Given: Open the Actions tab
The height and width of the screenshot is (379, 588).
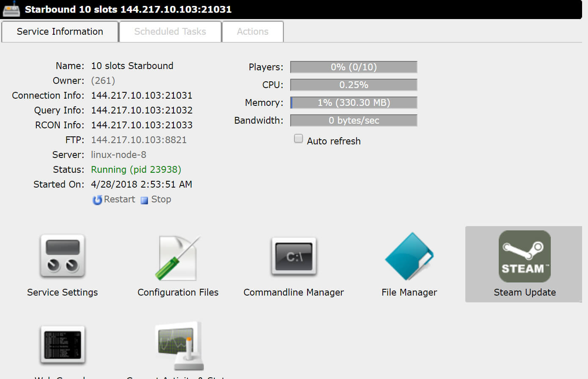Looking at the screenshot, I should [x=253, y=32].
